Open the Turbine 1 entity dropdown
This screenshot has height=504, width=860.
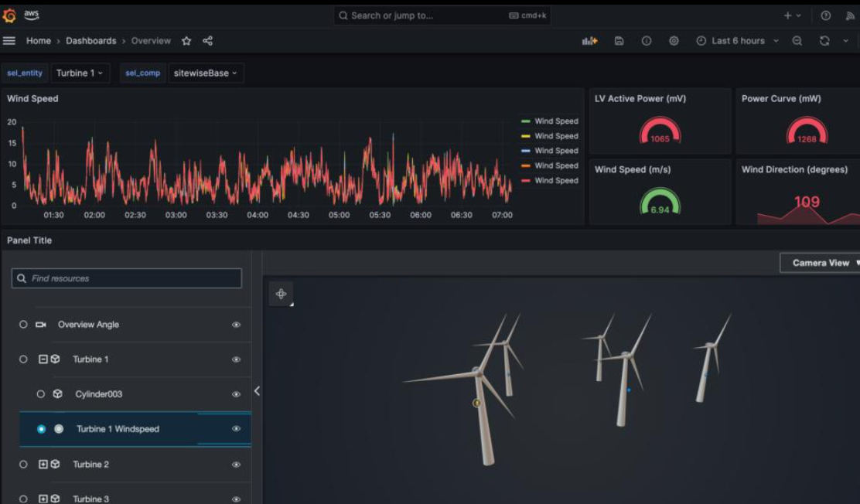point(80,73)
